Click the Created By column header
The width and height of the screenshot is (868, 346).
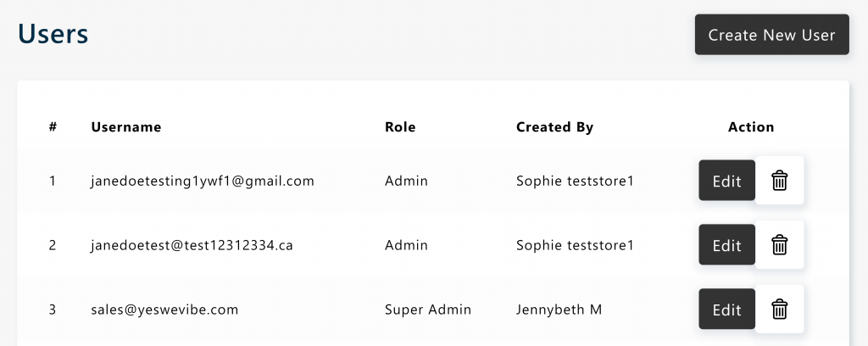click(554, 127)
